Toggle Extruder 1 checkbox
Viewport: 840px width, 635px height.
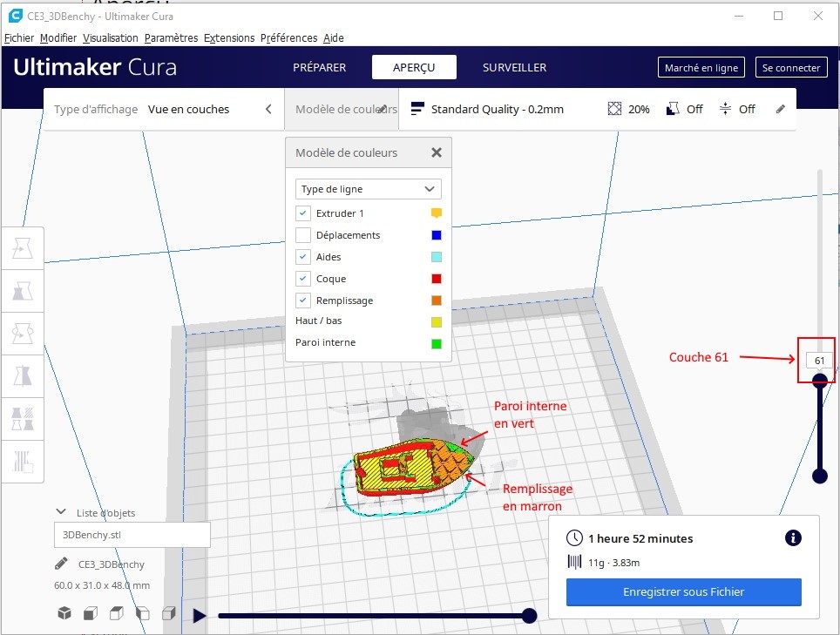[x=302, y=213]
